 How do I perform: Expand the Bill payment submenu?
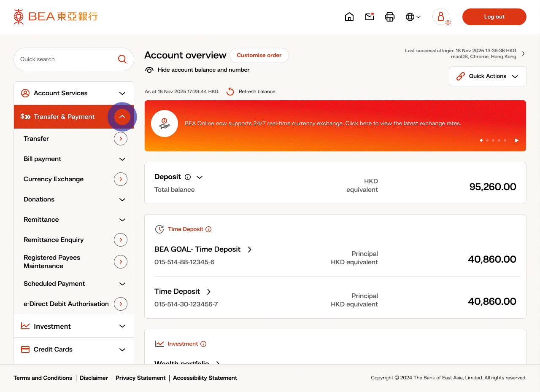click(x=122, y=159)
